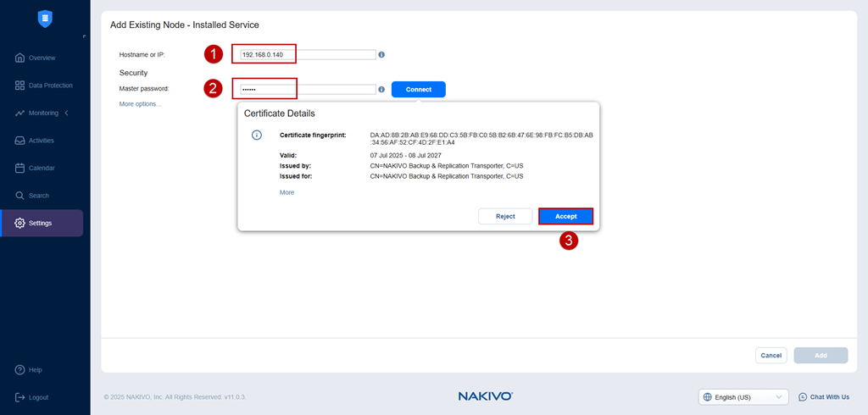868x415 pixels.
Task: Click the Settings gear icon
Action: (20, 223)
